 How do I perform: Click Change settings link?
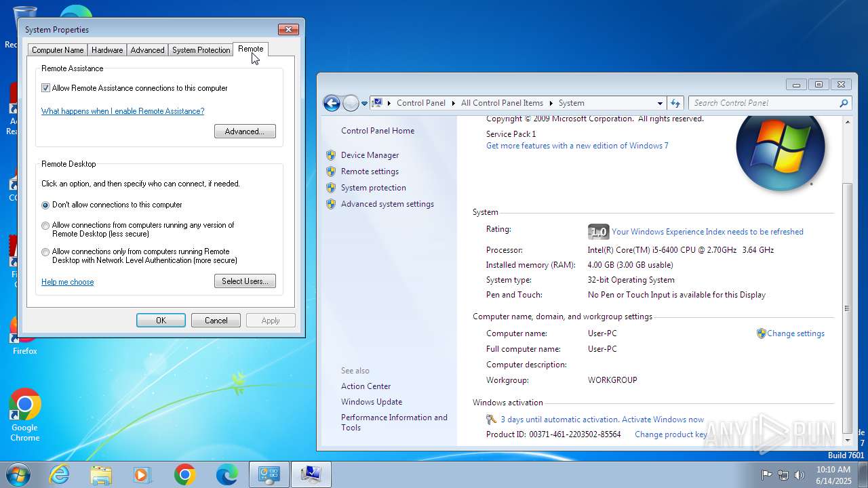pos(795,333)
